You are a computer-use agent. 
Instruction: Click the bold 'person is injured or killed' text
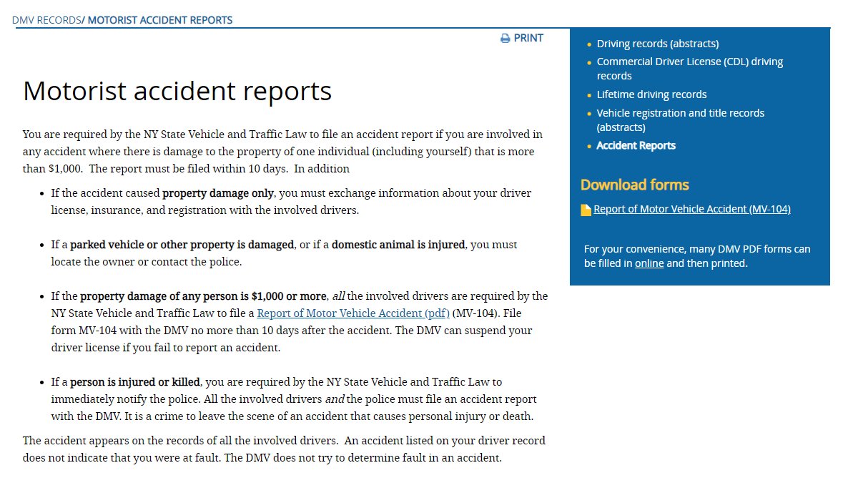[135, 382]
